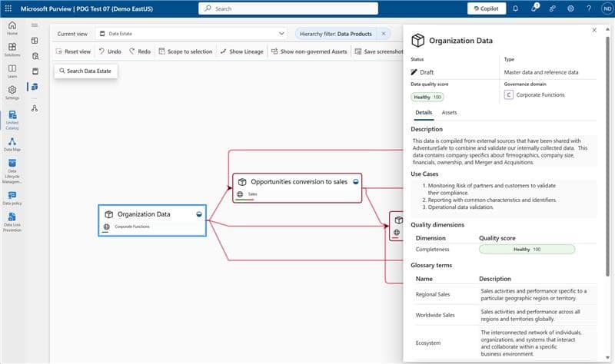The image size is (615, 364).
Task: Open the help question mark
Action: 589,8
